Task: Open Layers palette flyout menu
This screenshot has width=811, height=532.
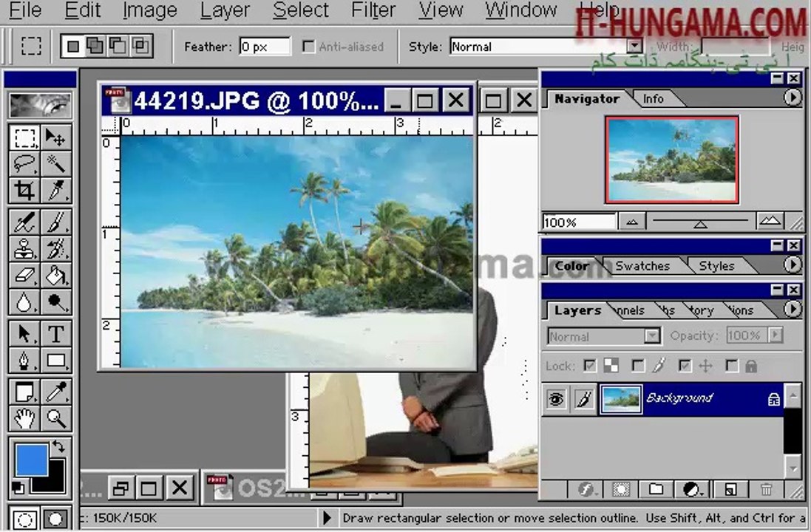Action: 792,309
